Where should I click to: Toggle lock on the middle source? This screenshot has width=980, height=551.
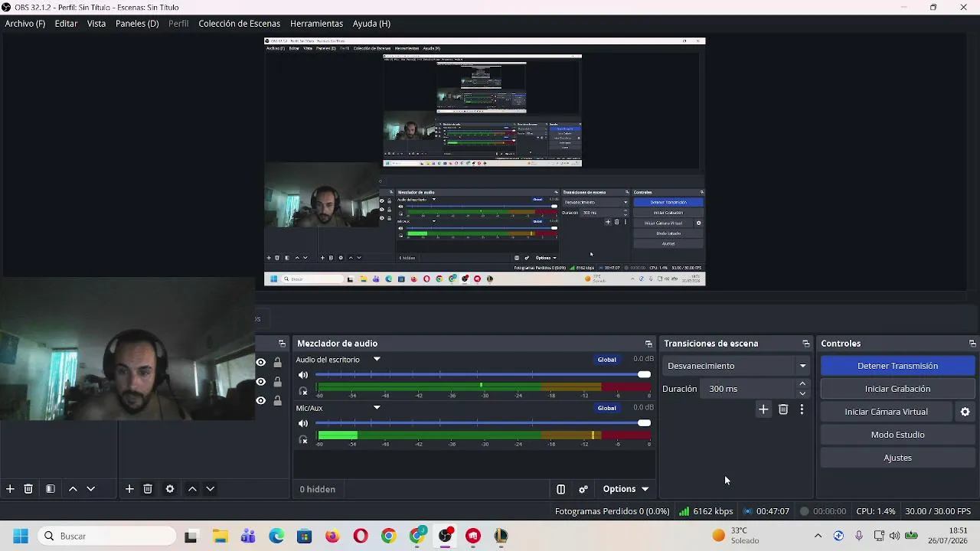point(278,382)
